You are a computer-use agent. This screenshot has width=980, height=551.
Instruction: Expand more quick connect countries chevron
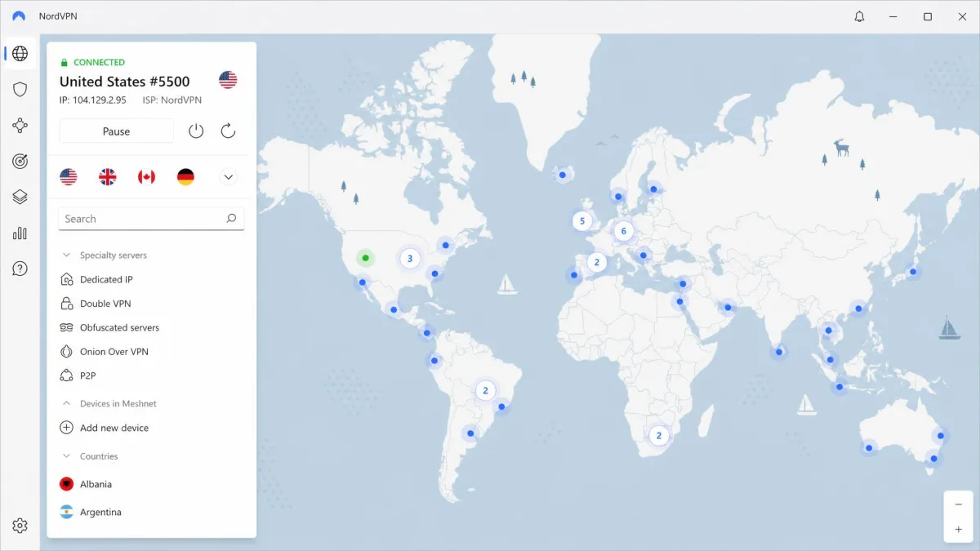228,176
